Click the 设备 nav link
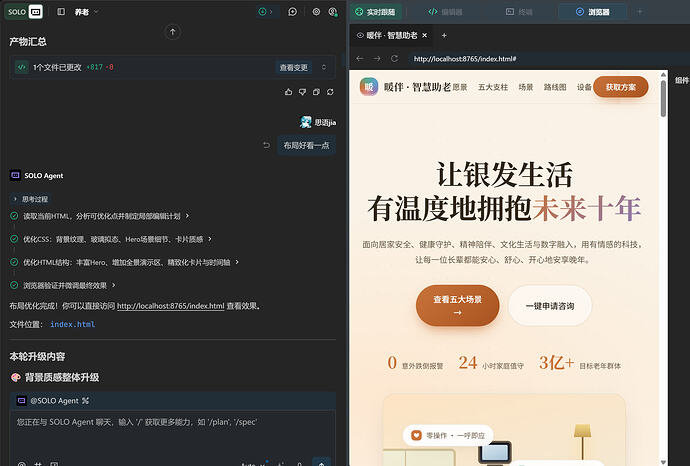 [584, 87]
